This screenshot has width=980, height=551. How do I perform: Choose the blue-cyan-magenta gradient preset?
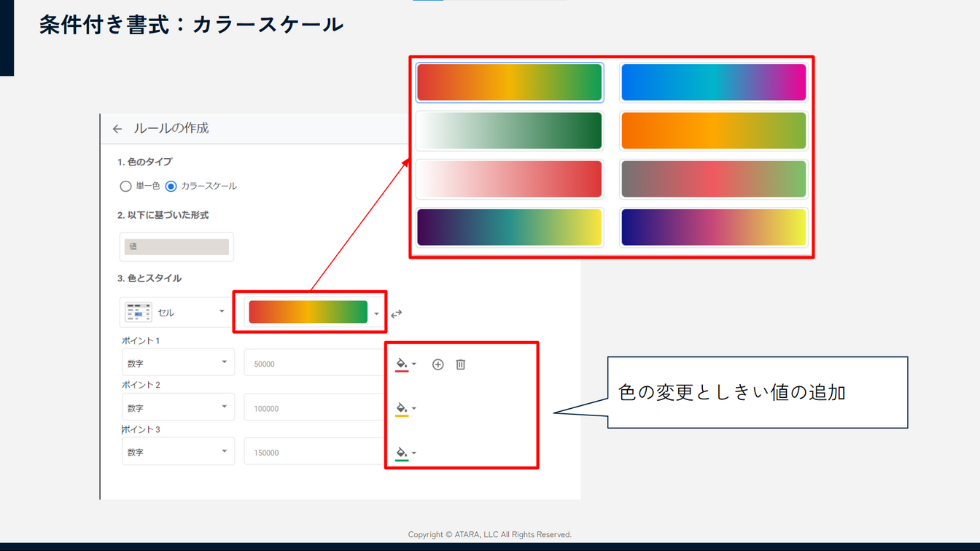coord(714,82)
